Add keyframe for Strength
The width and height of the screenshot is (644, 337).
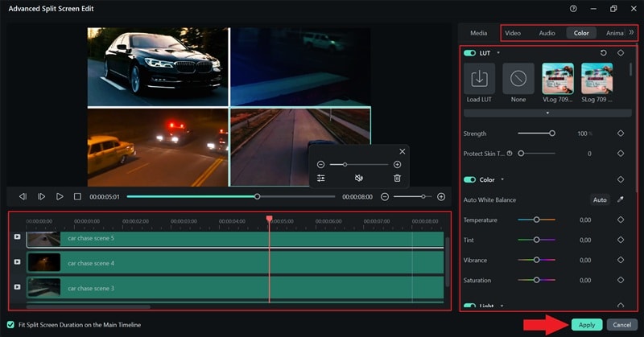pyautogui.click(x=621, y=134)
